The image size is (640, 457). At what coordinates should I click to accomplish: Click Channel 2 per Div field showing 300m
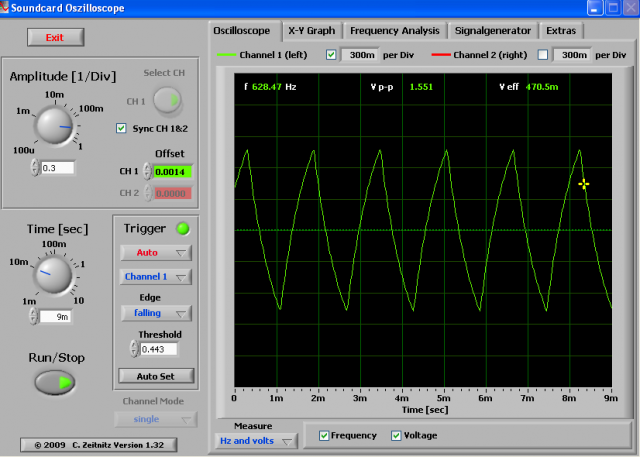[572, 55]
